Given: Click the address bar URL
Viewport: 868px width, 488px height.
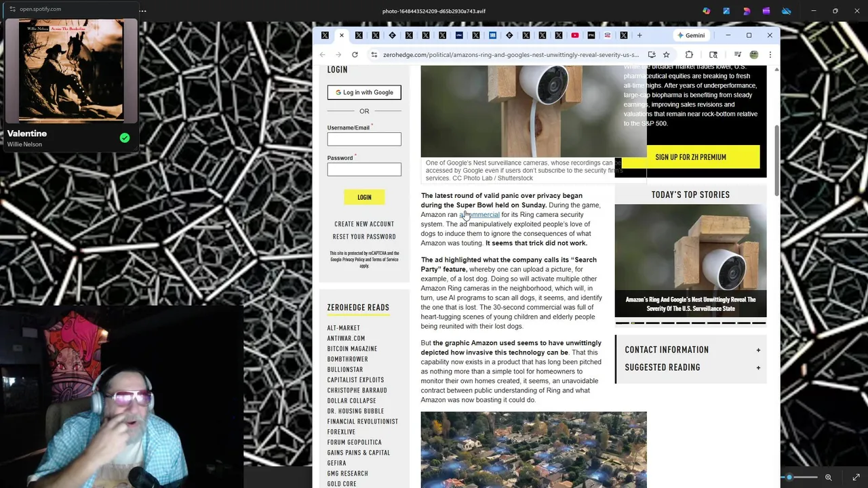Looking at the screenshot, I should [x=510, y=55].
